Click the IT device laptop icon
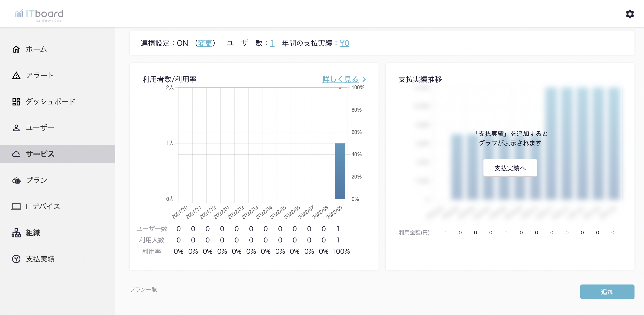The image size is (644, 315). [16, 207]
